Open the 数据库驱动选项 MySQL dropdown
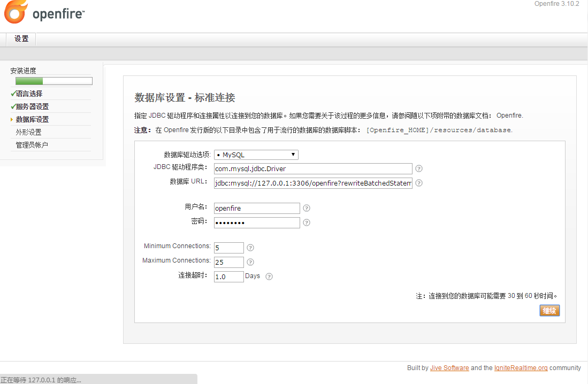Screen dimensions: 588x384 pos(256,155)
